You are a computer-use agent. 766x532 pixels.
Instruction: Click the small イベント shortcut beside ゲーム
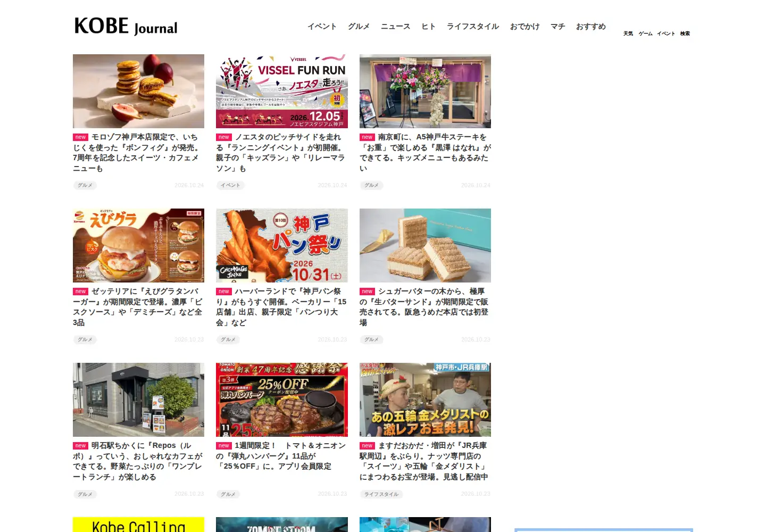coord(666,34)
